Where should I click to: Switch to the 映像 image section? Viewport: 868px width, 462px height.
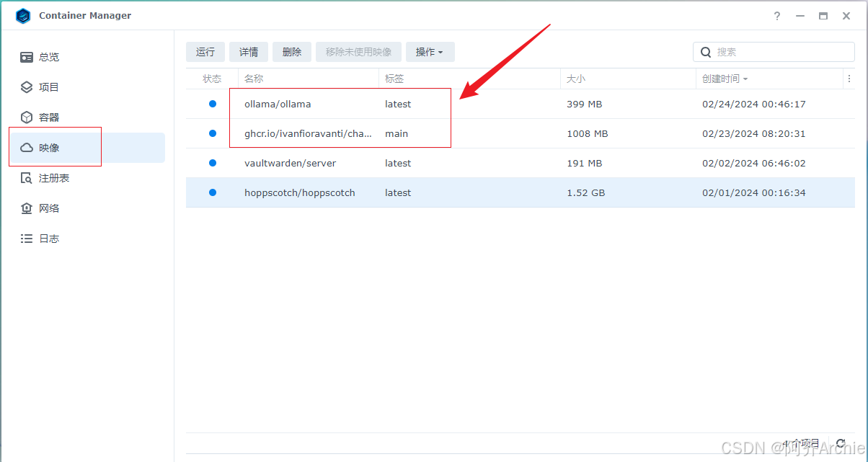tap(49, 148)
